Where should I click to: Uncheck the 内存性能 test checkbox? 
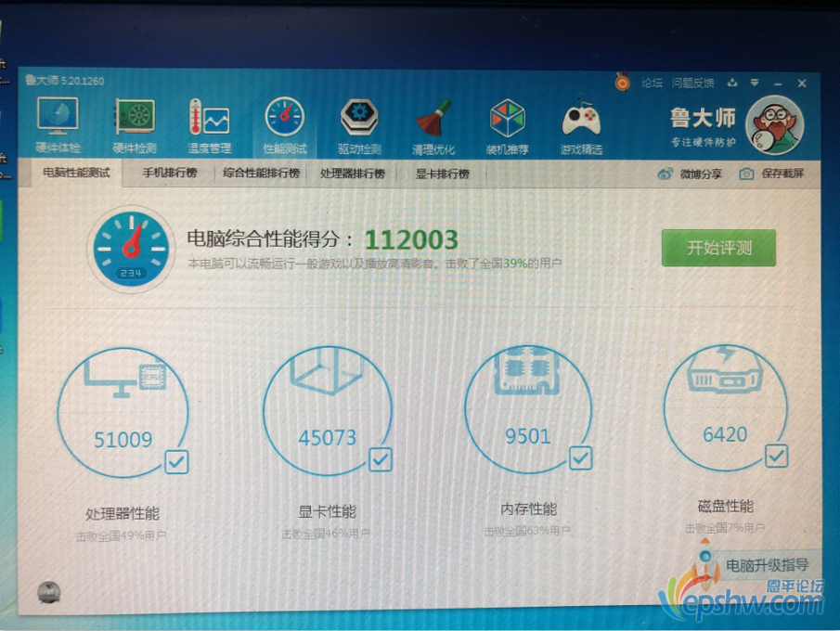point(580,458)
